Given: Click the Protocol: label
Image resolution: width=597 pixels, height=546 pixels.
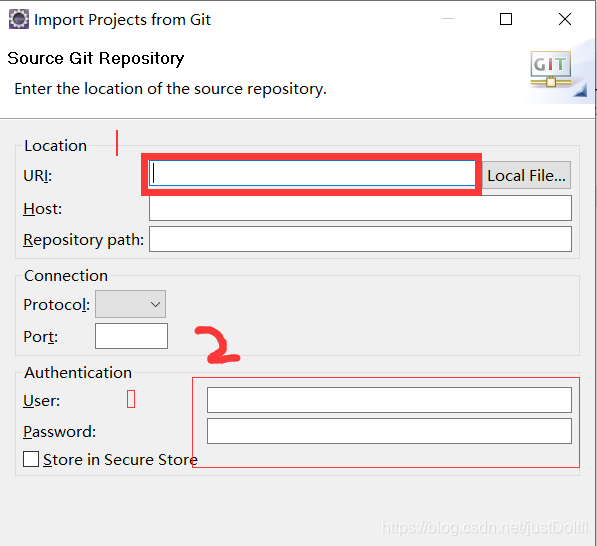Looking at the screenshot, I should click(x=56, y=305).
